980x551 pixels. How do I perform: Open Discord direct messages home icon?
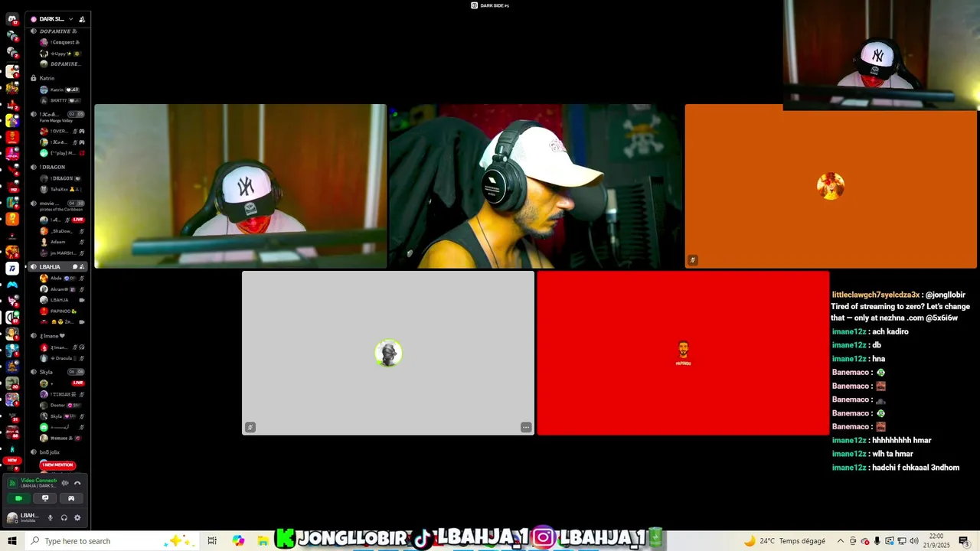pos(12,18)
